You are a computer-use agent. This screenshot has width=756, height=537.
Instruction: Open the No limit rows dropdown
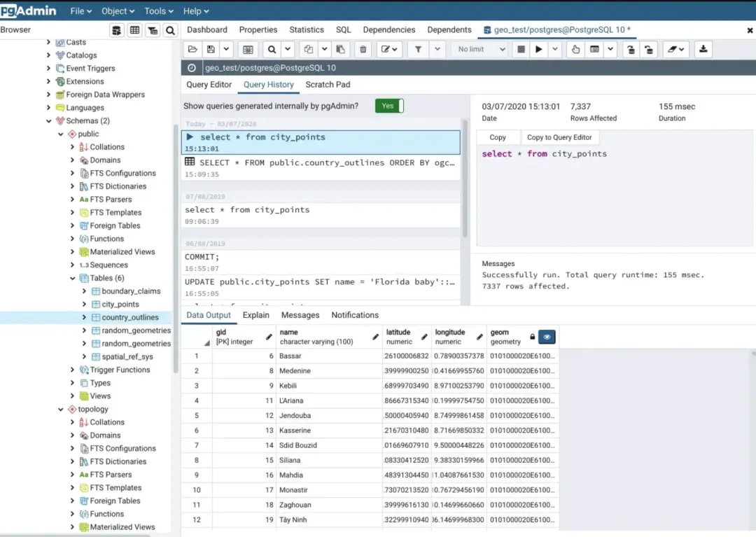pos(481,50)
